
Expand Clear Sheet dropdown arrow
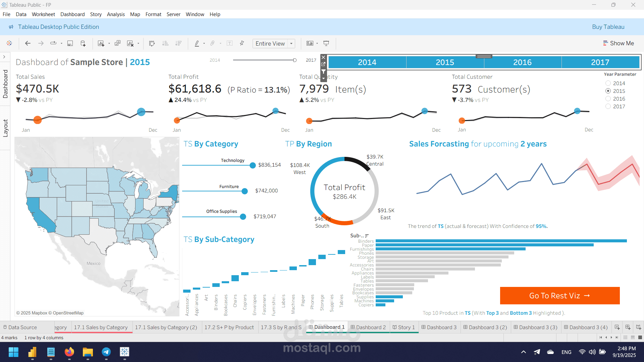pos(138,43)
